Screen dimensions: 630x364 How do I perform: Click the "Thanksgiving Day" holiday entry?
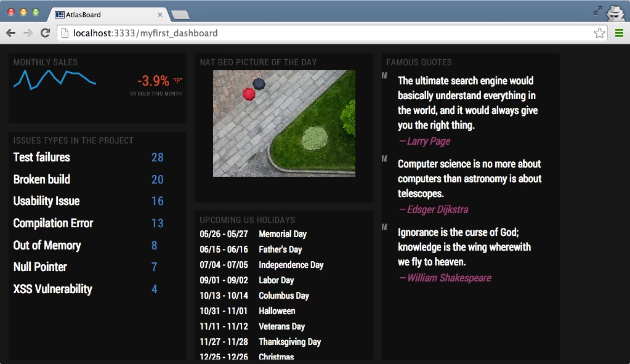click(289, 342)
